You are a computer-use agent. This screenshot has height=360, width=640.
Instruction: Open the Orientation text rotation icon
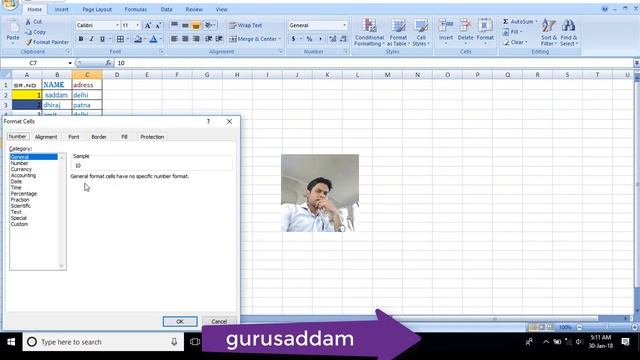[x=209, y=25]
